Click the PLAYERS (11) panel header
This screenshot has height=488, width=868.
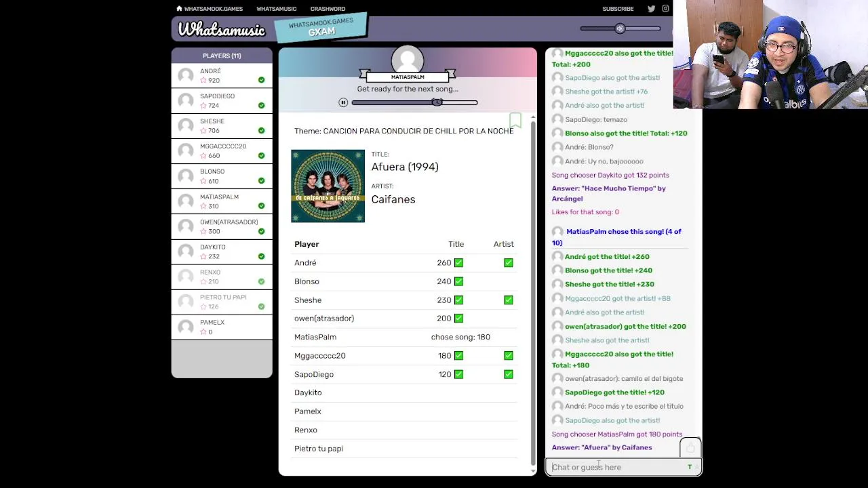pos(222,56)
